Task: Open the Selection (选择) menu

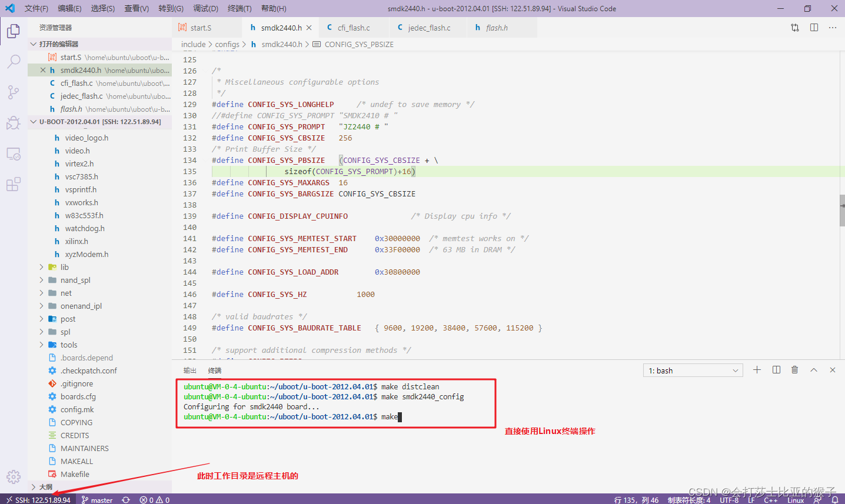Action: point(103,8)
